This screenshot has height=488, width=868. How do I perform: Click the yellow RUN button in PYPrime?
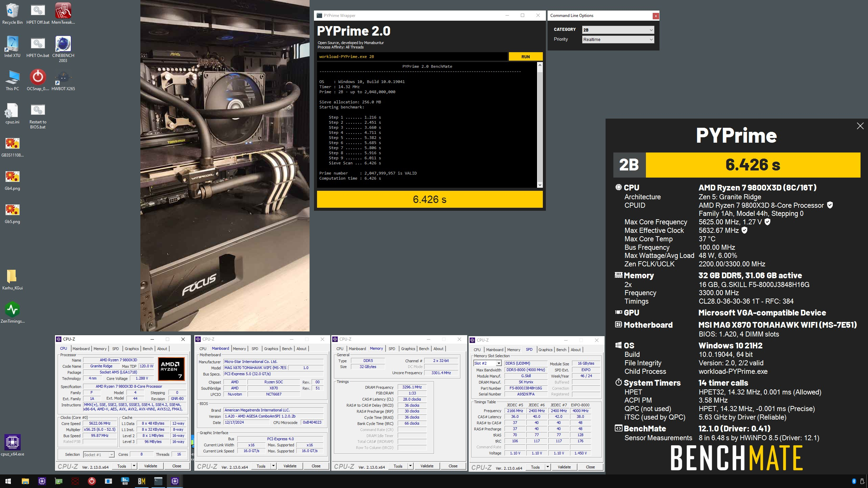(526, 57)
